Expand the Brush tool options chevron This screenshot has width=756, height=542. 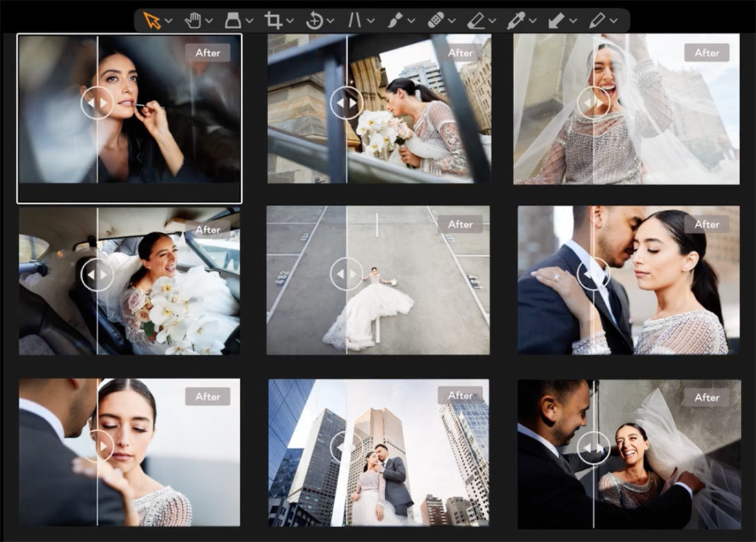(x=410, y=21)
